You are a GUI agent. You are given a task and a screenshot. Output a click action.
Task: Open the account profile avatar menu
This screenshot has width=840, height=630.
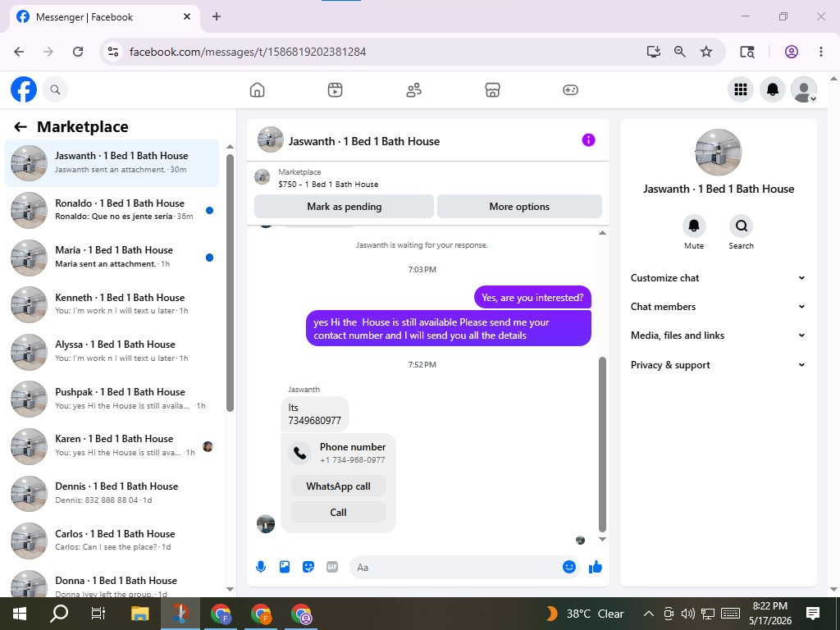pos(804,89)
